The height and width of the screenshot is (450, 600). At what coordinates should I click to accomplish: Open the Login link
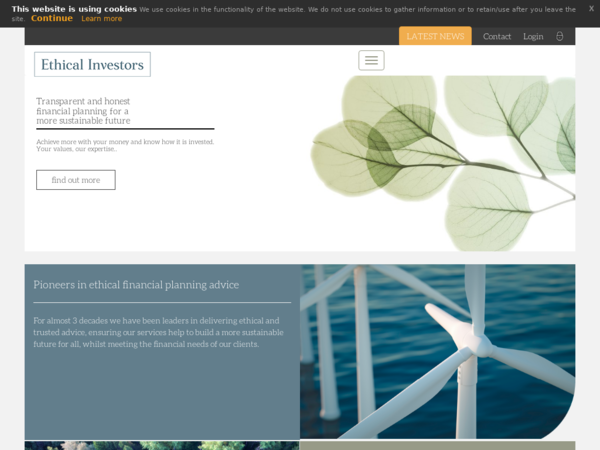(x=533, y=36)
